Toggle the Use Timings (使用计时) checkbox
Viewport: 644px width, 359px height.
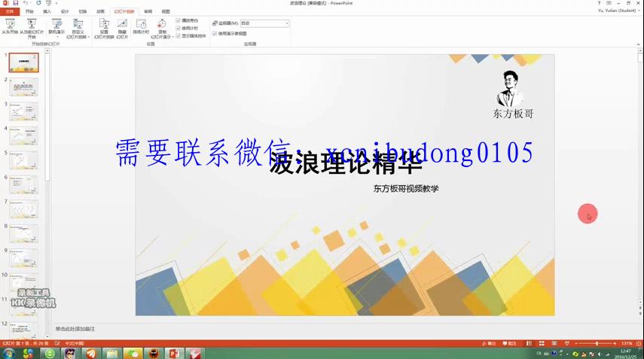(178, 28)
